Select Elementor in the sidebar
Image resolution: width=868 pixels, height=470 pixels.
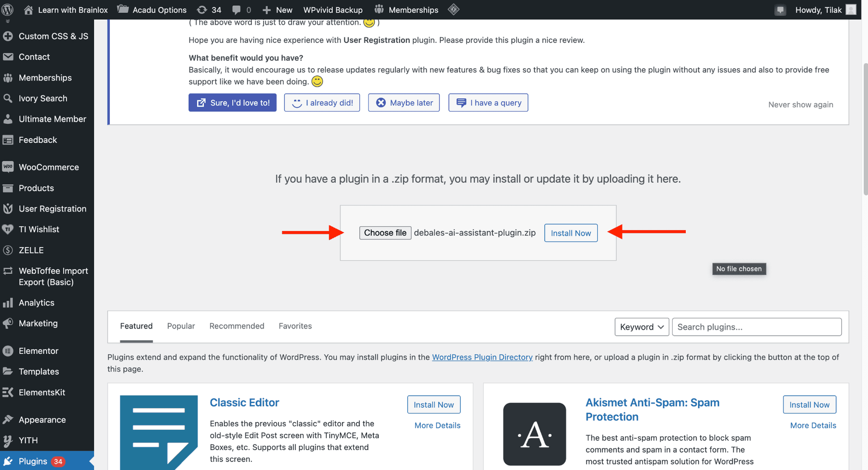coord(38,351)
